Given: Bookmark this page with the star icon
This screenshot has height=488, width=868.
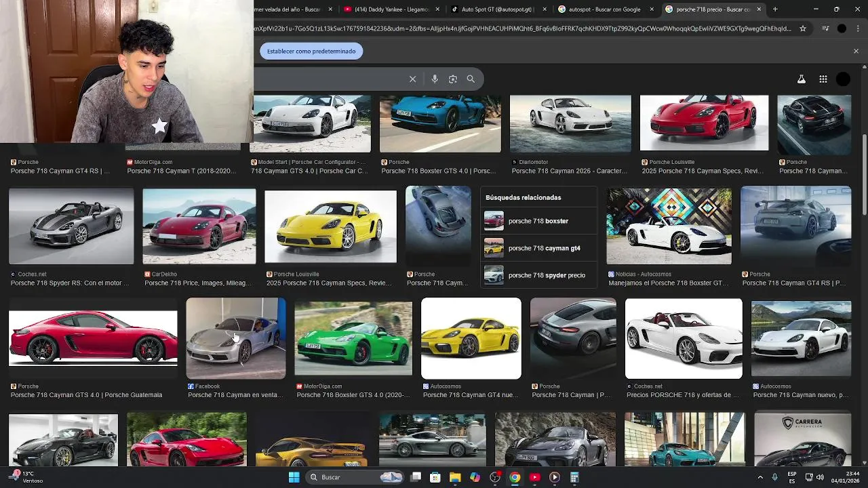Looking at the screenshot, I should click(803, 28).
